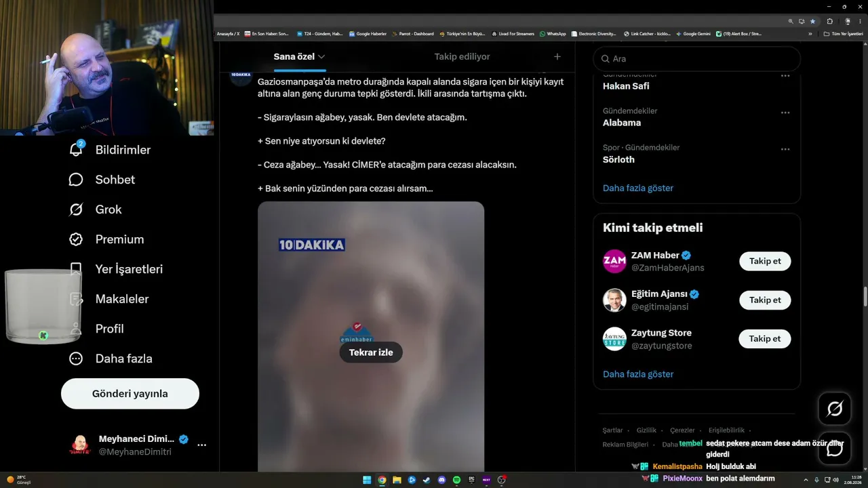Expand hidden bookmarks overflow chevron
Viewport: 868px width, 488px height.
pos(810,34)
